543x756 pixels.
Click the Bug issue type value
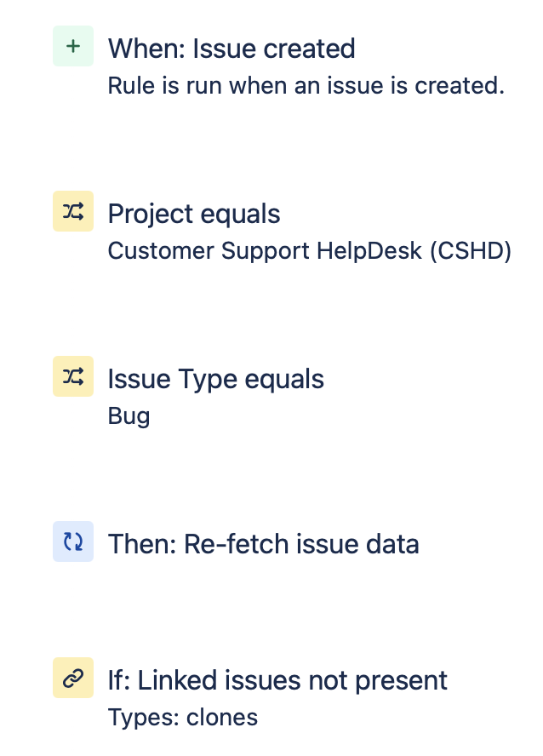(x=129, y=416)
